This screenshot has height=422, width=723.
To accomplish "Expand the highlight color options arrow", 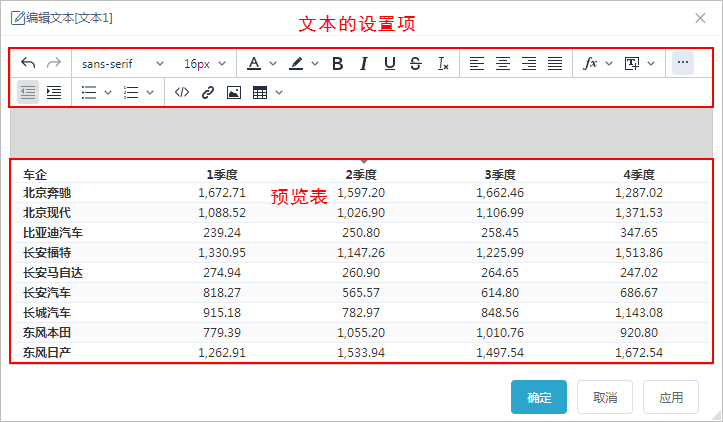I will click(315, 64).
